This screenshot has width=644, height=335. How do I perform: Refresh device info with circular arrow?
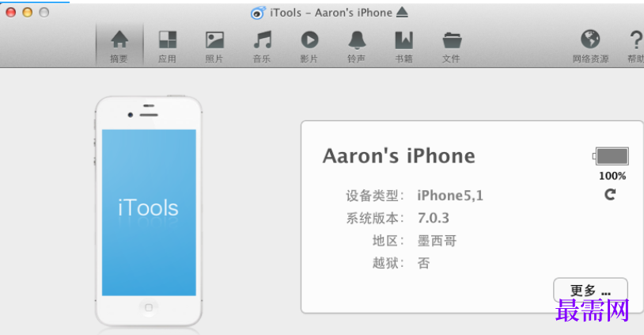(x=610, y=194)
